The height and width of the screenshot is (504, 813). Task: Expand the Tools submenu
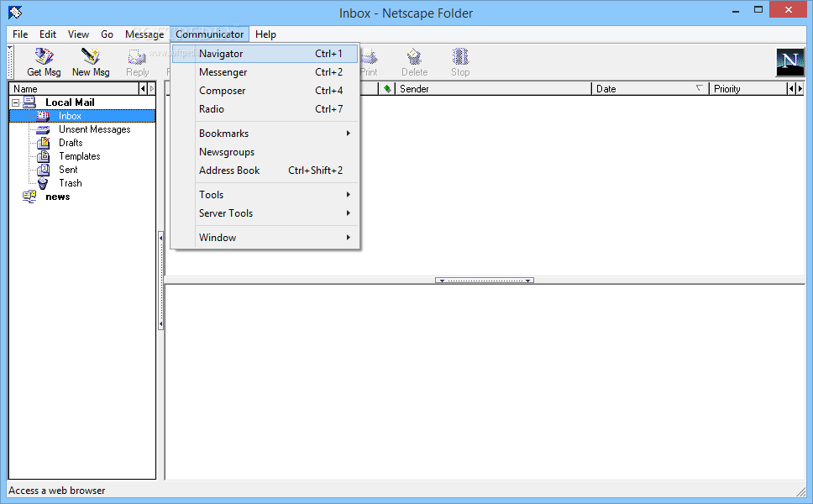[211, 194]
